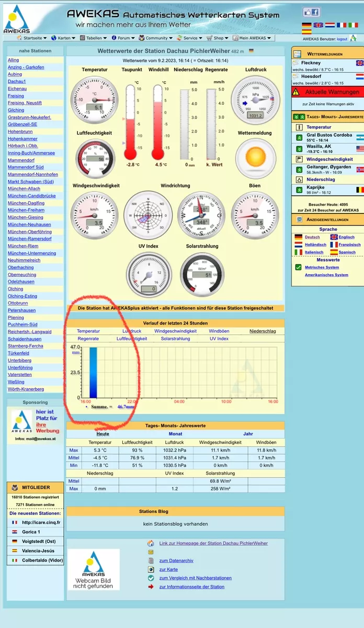Click the Webcam Bild nicht gefunden image
This screenshot has height=628, width=364.
(94, 570)
